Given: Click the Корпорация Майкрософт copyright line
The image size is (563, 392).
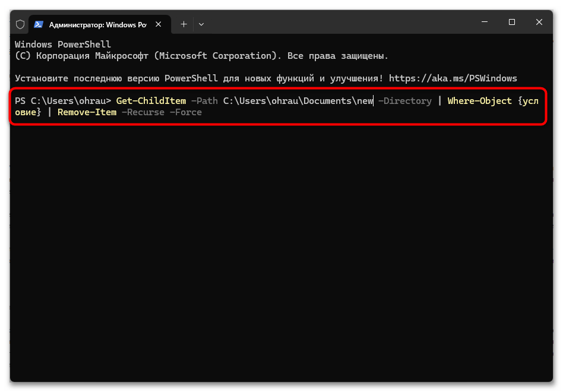Looking at the screenshot, I should [x=201, y=56].
